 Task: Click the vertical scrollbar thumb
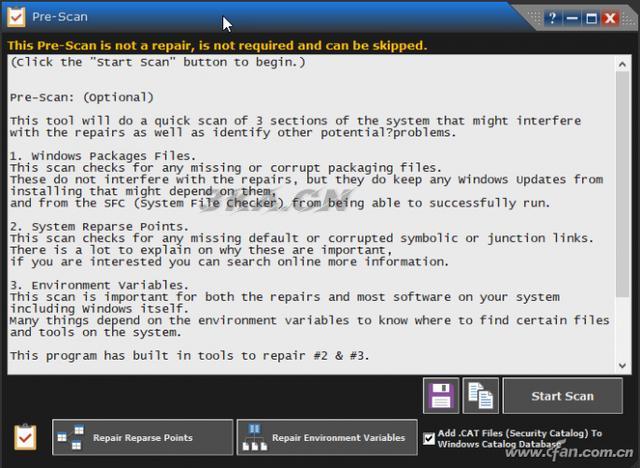(x=622, y=184)
